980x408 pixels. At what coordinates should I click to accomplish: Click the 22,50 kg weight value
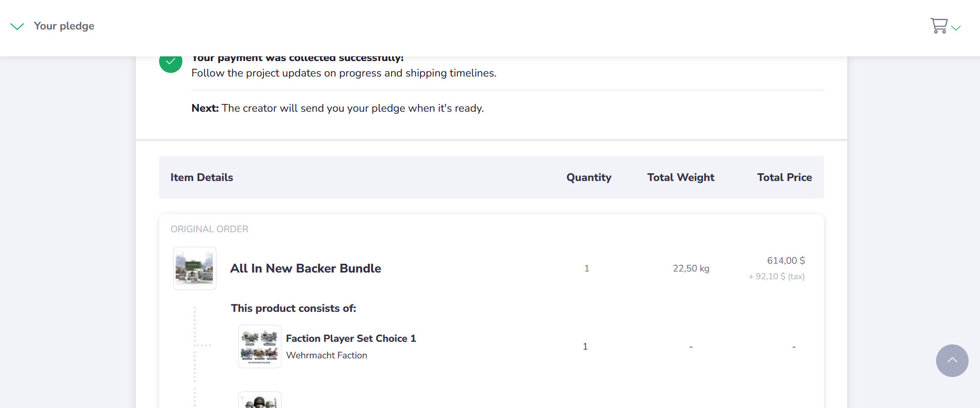(x=691, y=268)
